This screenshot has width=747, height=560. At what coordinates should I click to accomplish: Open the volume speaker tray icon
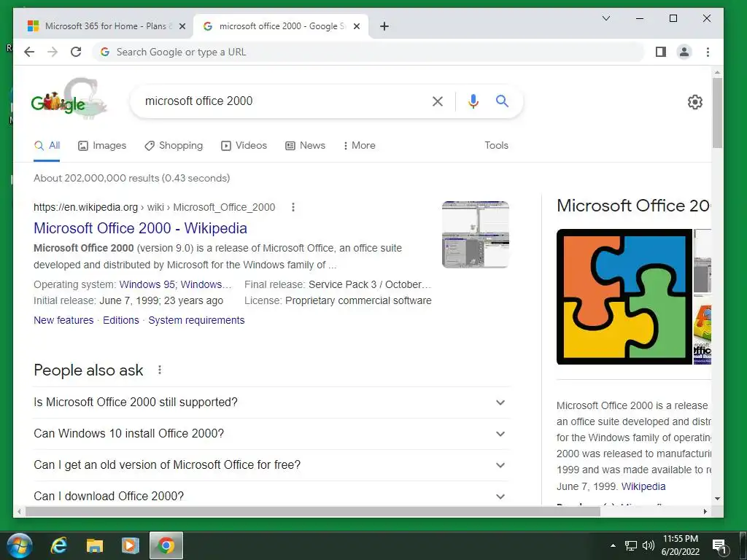[x=648, y=545]
